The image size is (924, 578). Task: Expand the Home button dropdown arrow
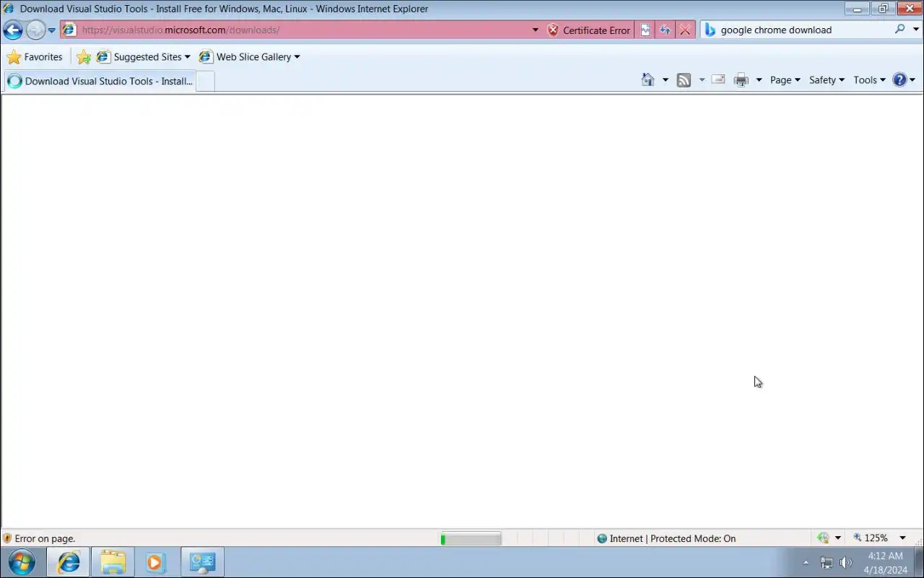coord(665,80)
